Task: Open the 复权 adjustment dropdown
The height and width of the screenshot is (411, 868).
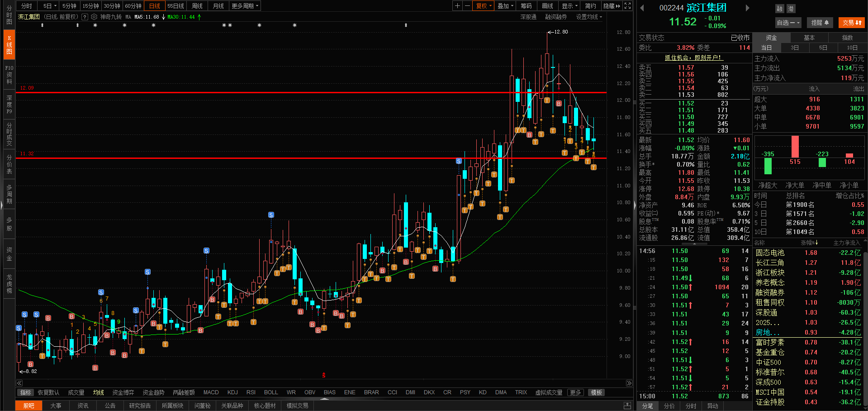Action: click(484, 6)
